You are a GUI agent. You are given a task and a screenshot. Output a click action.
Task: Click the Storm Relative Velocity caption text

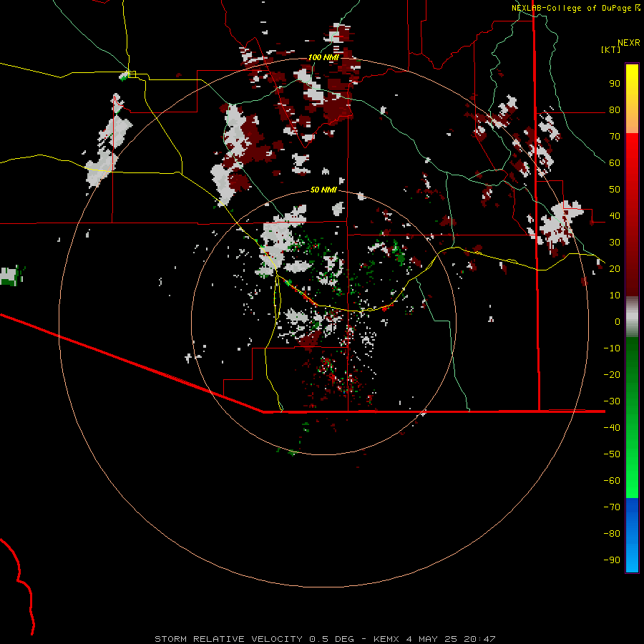[325, 639]
